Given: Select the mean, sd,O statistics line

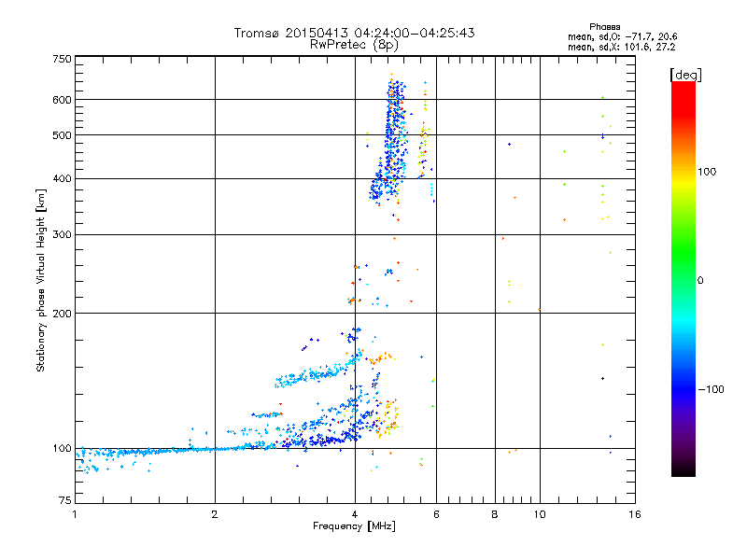Looking at the screenshot, I should tap(621, 36).
